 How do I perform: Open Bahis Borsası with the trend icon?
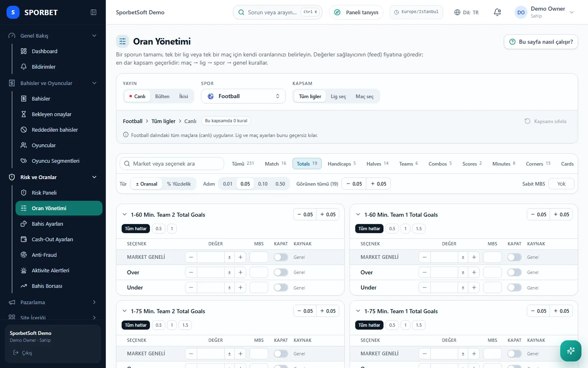pos(59,286)
